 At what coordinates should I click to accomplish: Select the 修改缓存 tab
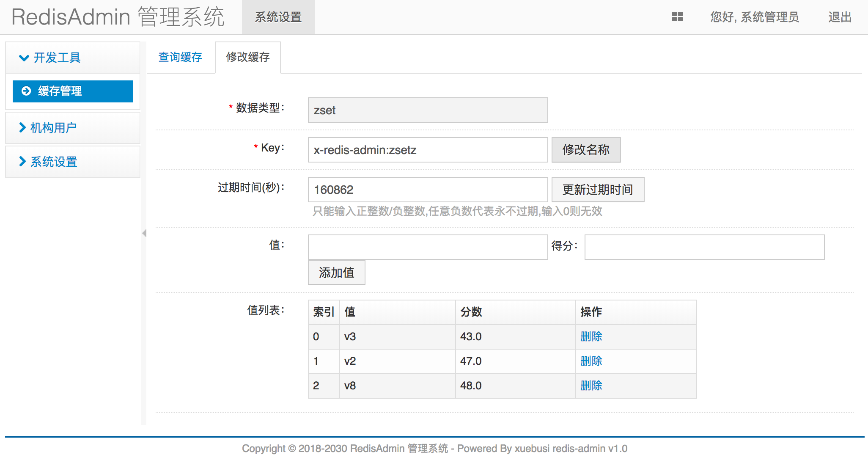point(247,57)
